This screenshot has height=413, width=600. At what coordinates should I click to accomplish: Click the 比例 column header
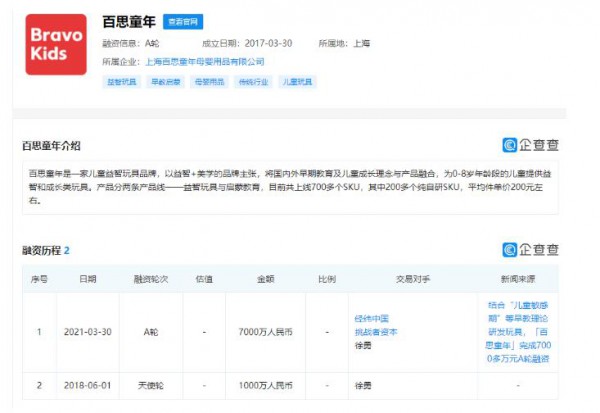[327, 279]
